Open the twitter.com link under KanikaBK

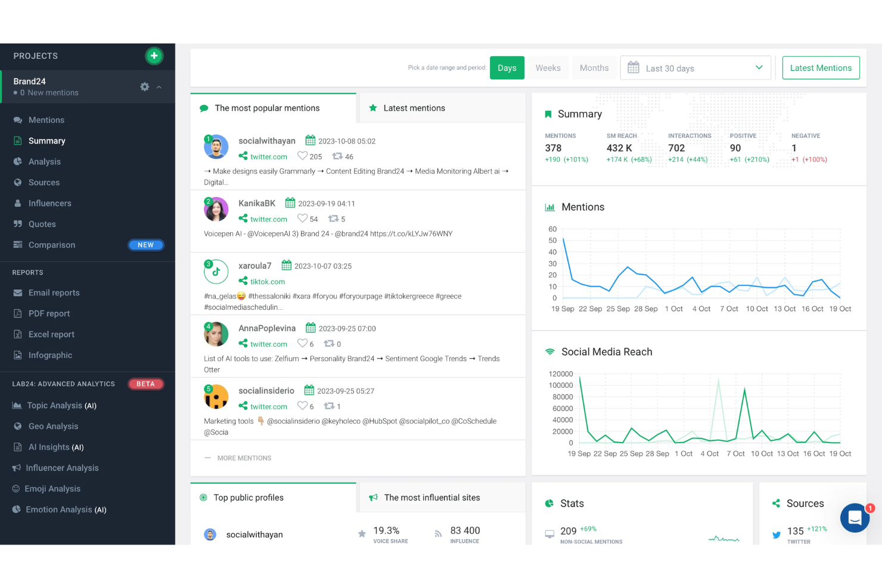pyautogui.click(x=269, y=219)
